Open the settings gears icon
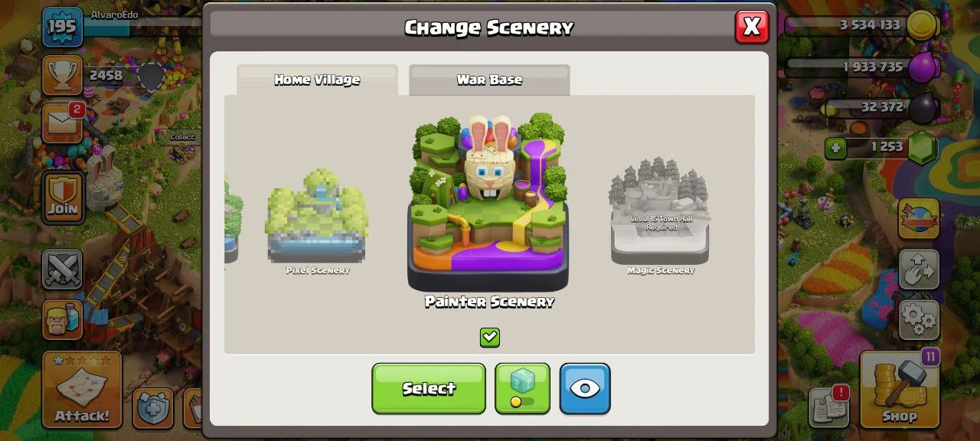 pos(919,318)
